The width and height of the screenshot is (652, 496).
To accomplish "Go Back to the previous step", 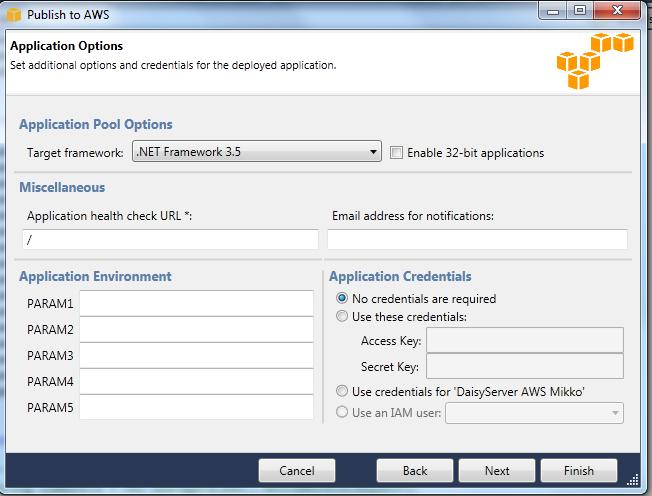I will (x=415, y=471).
